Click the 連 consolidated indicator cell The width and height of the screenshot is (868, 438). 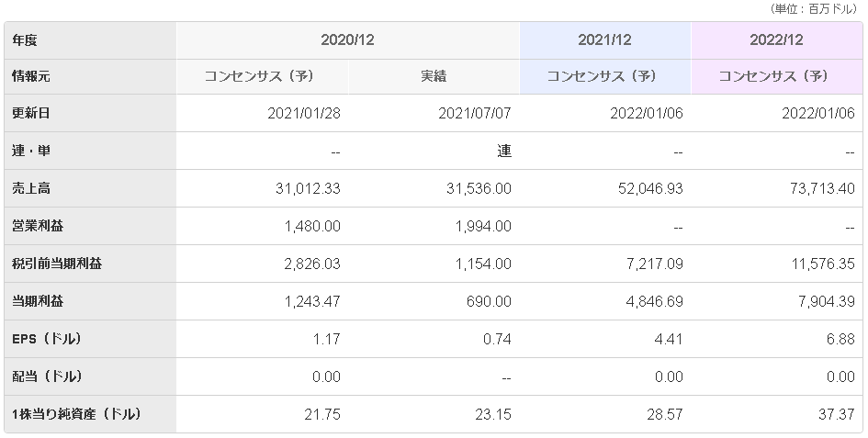click(x=503, y=152)
